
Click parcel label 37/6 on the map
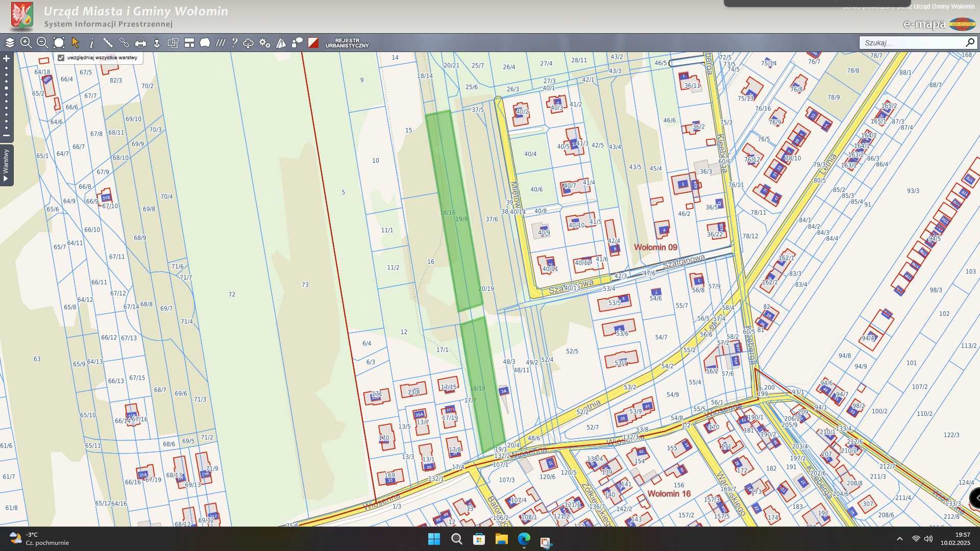[x=492, y=219]
